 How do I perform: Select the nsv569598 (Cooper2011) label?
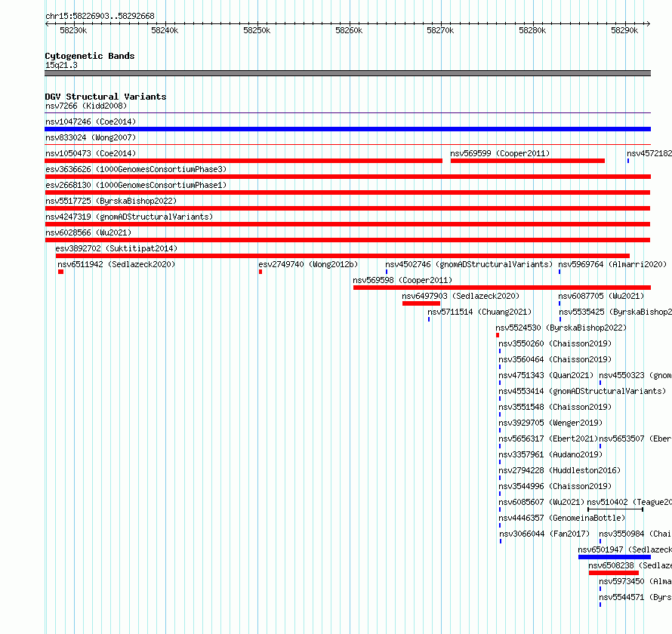pos(402,280)
